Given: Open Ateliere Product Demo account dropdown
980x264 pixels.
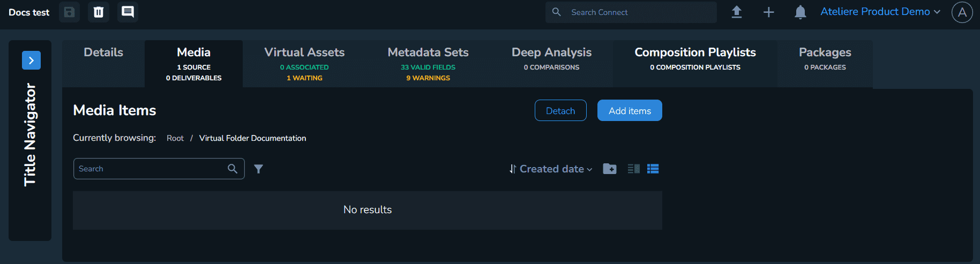Looking at the screenshot, I should click(880, 12).
